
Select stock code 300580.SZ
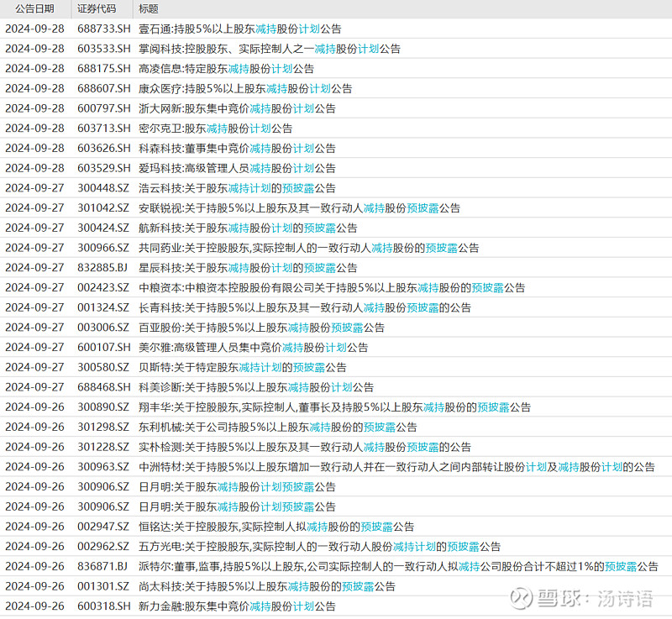(102, 367)
